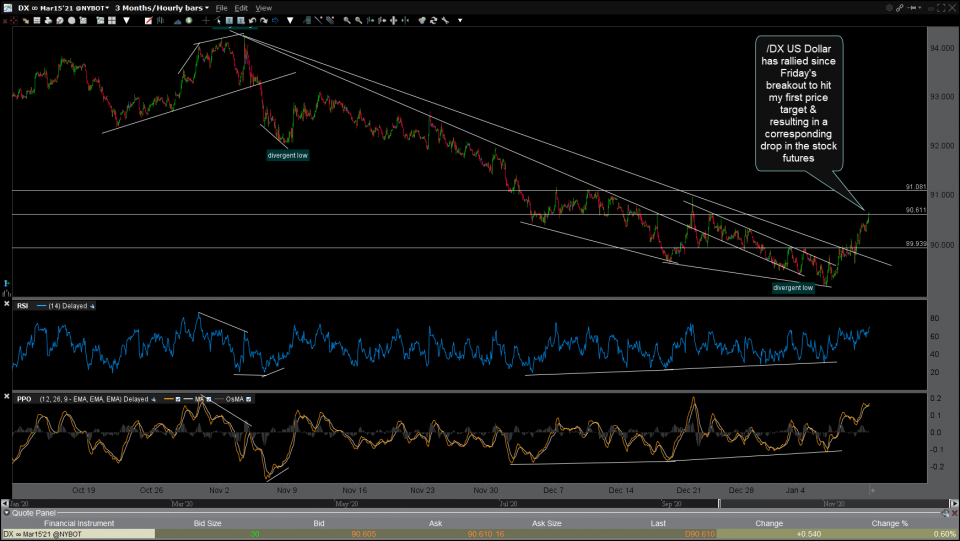Close the Quote Panel with its X icon
960x541 pixels.
[x=955, y=512]
